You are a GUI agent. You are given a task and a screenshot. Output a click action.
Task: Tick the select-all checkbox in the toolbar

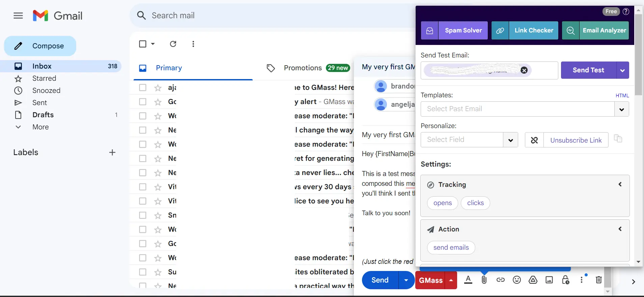[143, 44]
